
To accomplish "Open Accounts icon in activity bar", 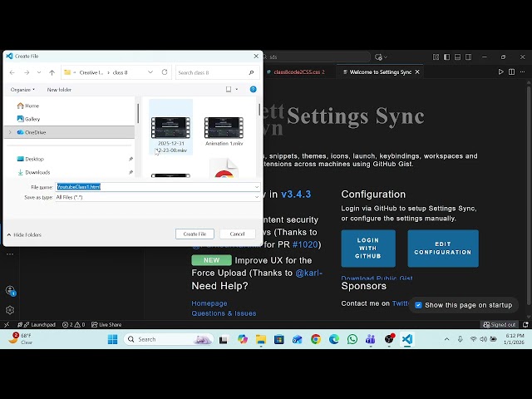I will [10, 290].
